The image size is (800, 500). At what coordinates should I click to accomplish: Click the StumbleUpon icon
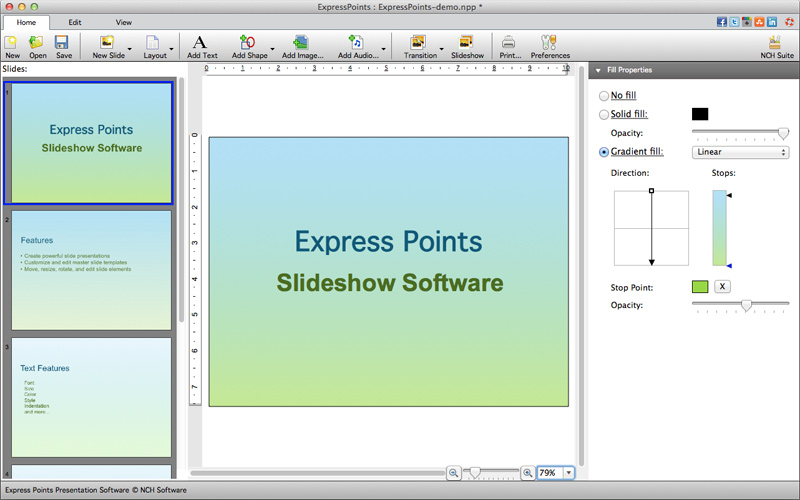759,22
